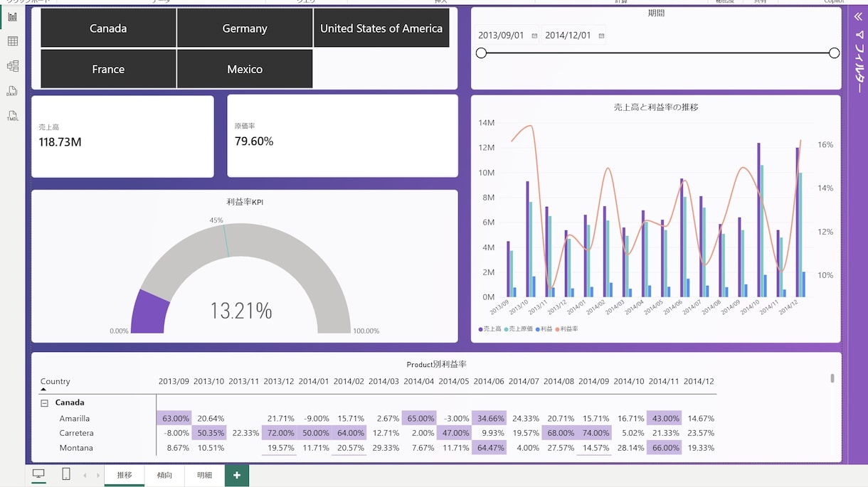Click the 2014/12 column header
The width and height of the screenshot is (868, 487).
699,382
